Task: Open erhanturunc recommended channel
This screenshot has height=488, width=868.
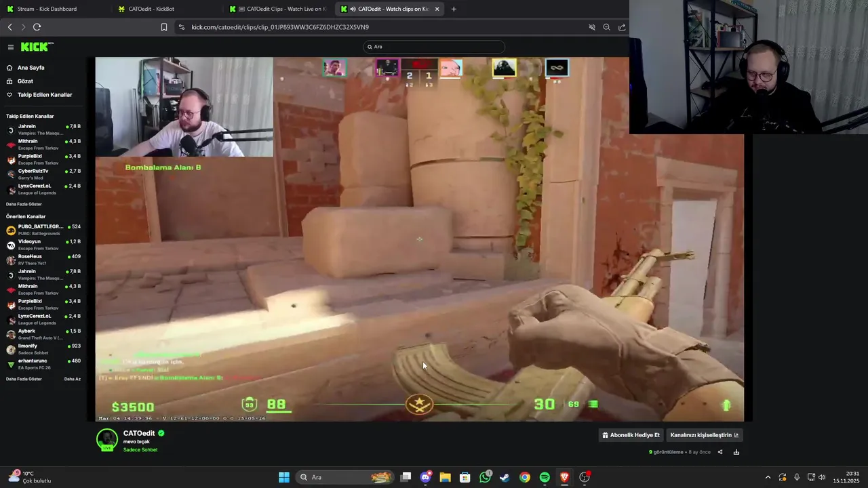Action: (43, 364)
